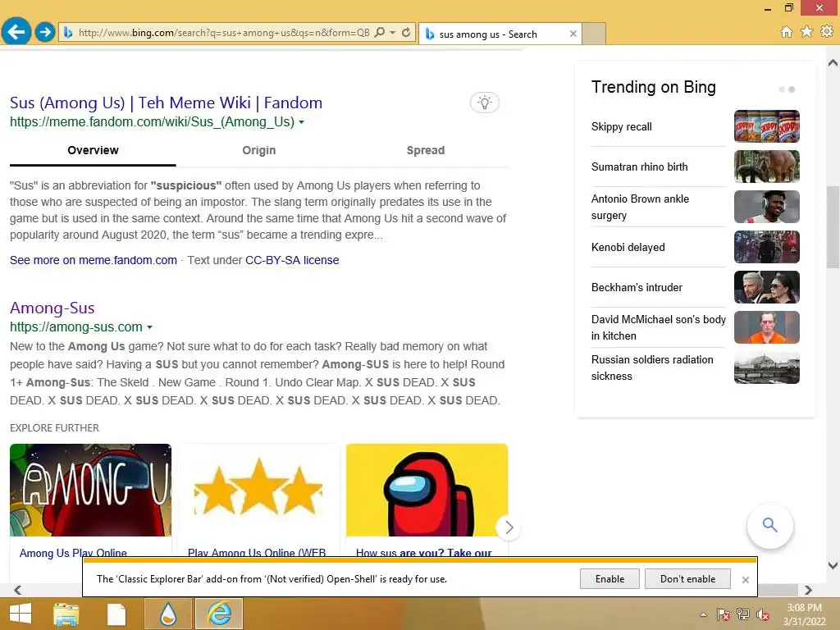This screenshot has height=630, width=840.
Task: Open the Among-Sus result title
Action: (x=52, y=308)
